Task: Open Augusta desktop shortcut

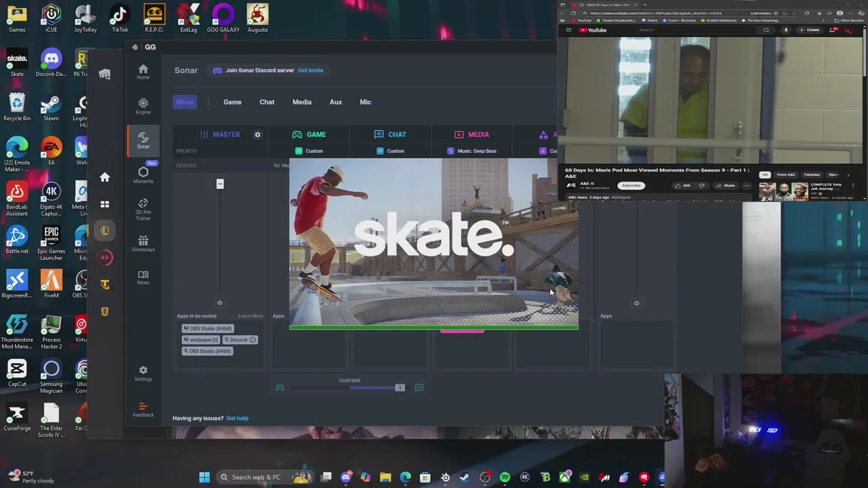Action: tap(257, 19)
